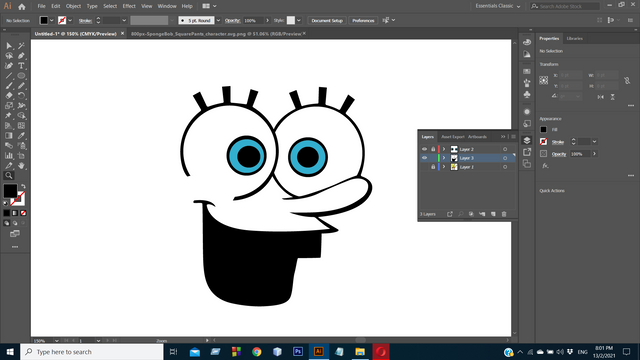Select the Paintbrush tool
Screen dimensions: 640x360
point(9,86)
